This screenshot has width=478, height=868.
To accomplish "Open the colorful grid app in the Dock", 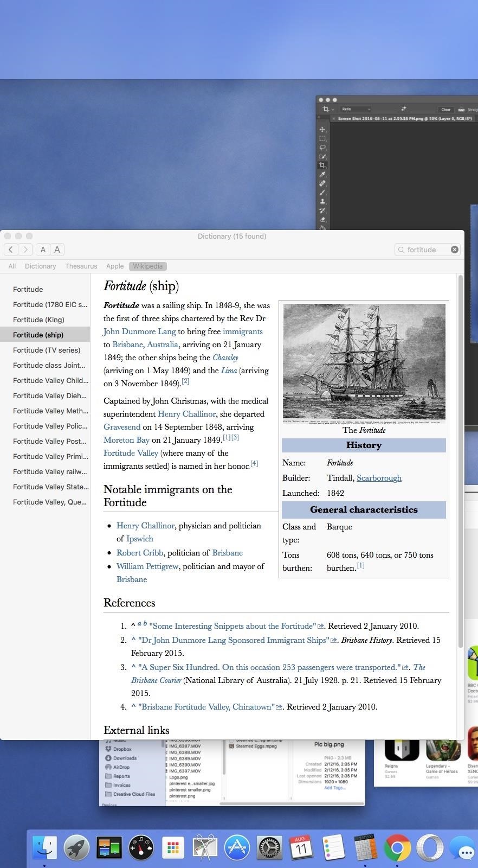I will click(x=173, y=847).
